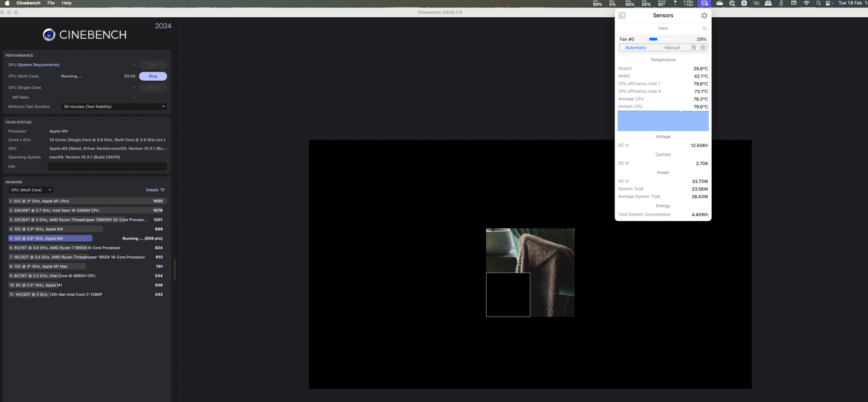Click the GPU 5% menu bar monitor

(612, 3)
